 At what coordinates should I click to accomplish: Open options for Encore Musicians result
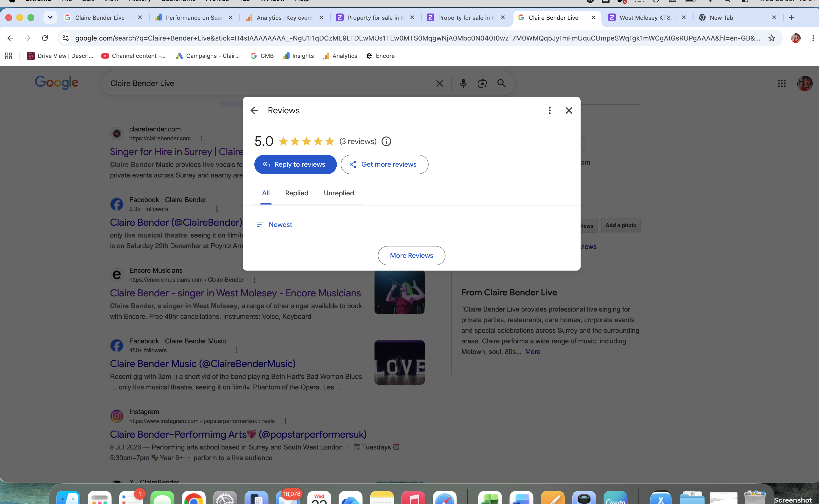[x=254, y=280]
